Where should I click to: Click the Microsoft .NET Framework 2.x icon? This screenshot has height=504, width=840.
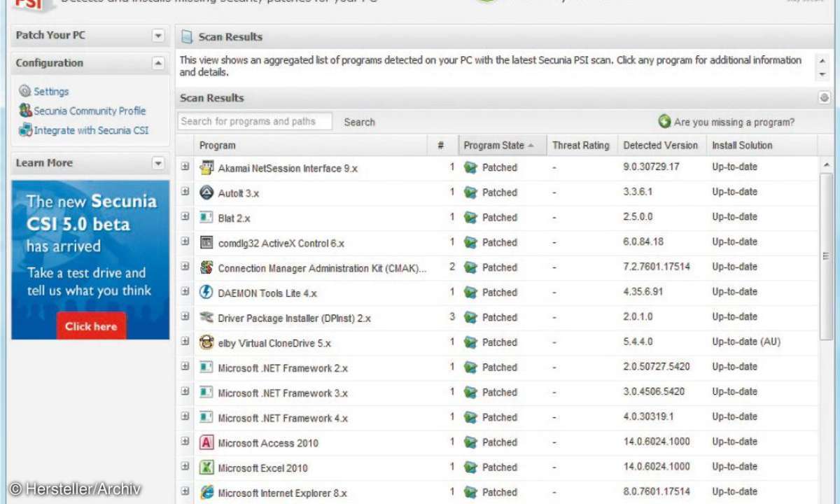click(x=206, y=367)
